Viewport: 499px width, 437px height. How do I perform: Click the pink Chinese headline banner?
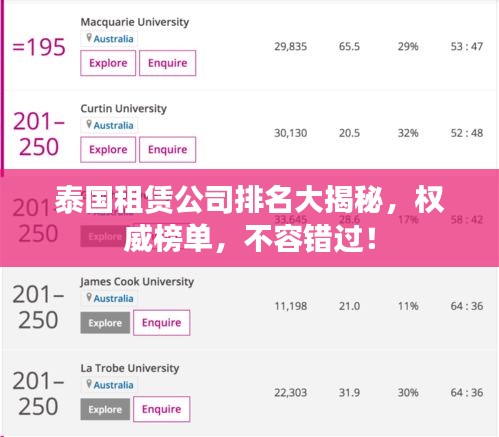tap(249, 218)
